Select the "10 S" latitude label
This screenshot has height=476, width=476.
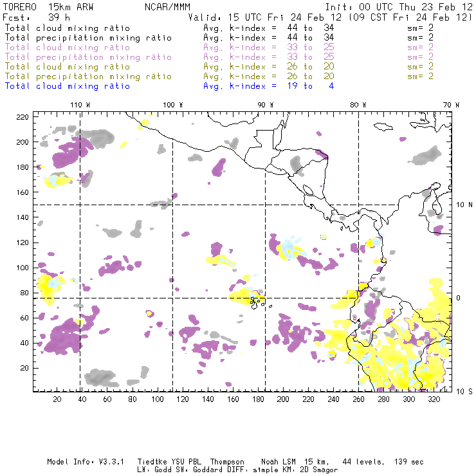point(464,392)
